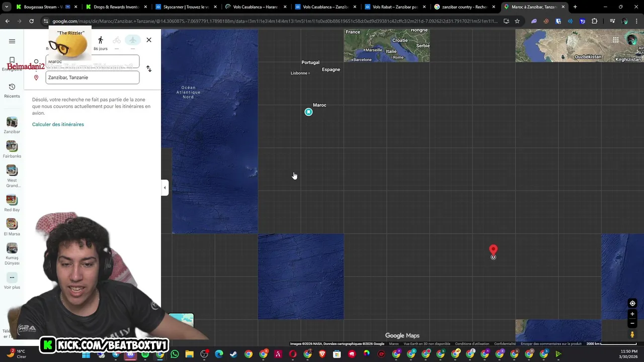This screenshot has height=362, width=644.
Task: Click the Lisbonne city label on map
Action: pos(299,73)
